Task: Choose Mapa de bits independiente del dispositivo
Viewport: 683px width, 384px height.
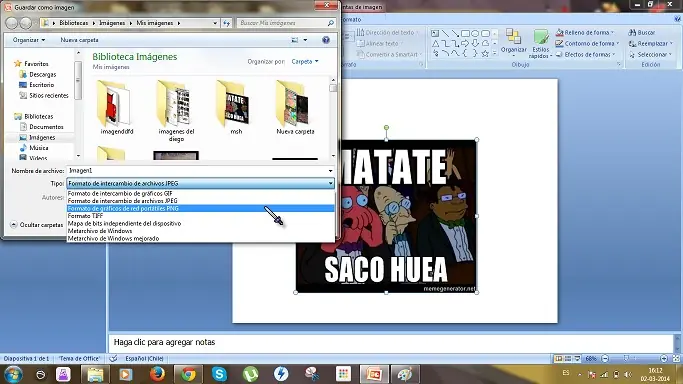Action: tap(200, 223)
